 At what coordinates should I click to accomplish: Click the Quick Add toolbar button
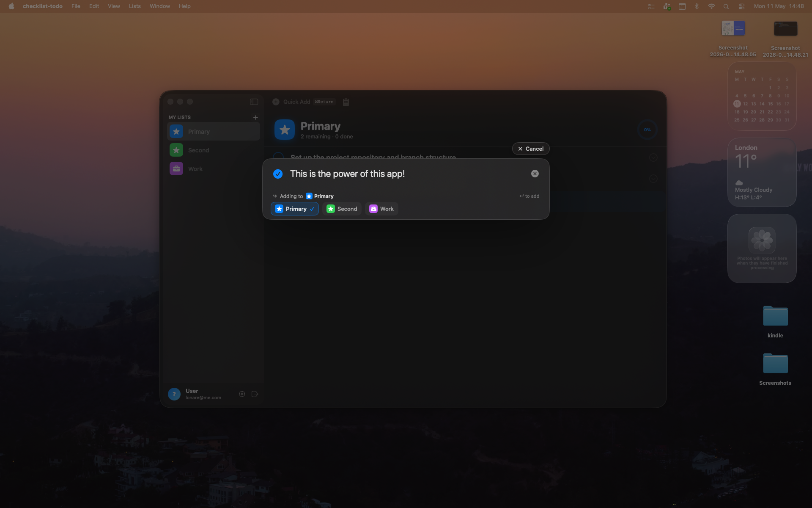[x=304, y=102]
